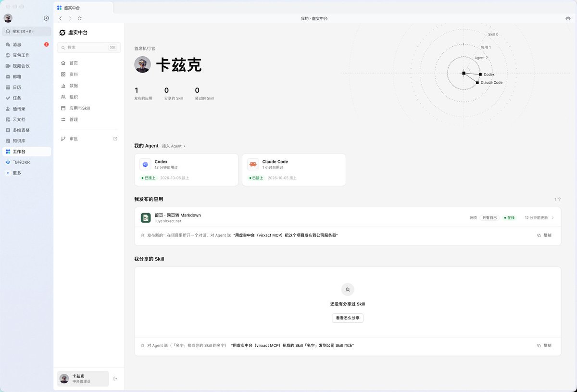Viewport: 577px width, 392px height.
Task: Click the 装过的 Skill count
Action: tap(204, 94)
